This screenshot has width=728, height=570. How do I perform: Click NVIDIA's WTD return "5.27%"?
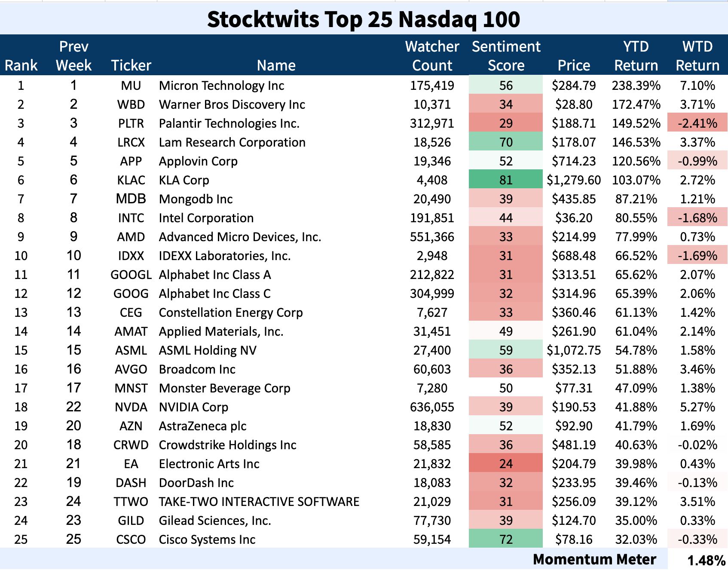click(697, 407)
